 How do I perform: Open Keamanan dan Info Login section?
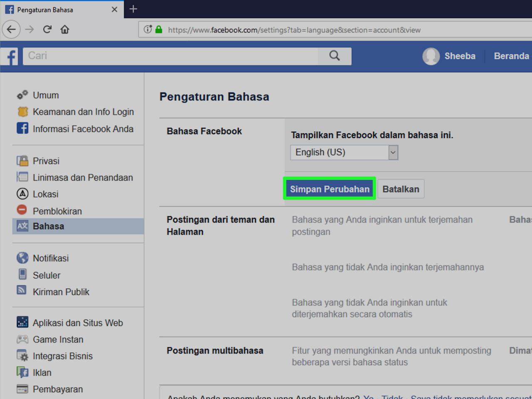click(x=83, y=112)
